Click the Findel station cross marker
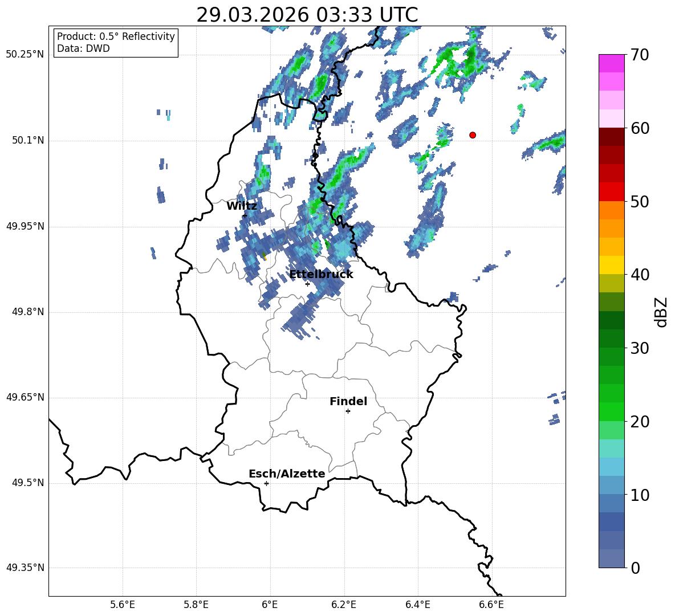 (348, 411)
